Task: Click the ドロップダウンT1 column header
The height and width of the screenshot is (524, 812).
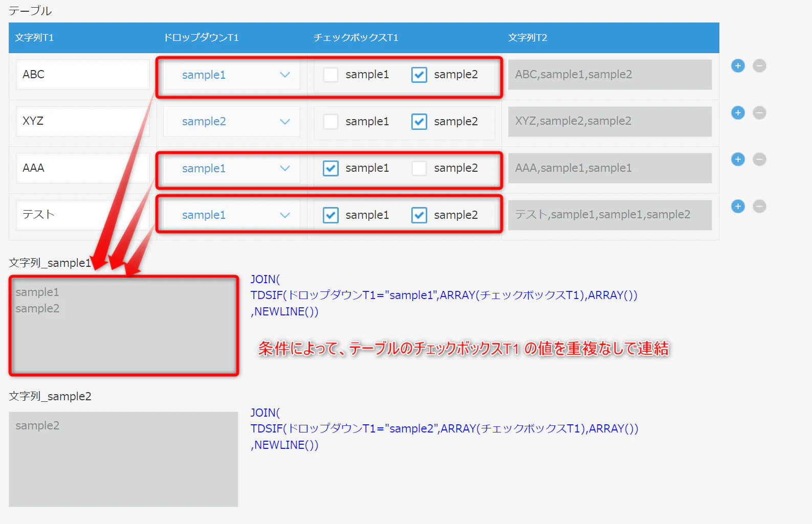Action: [x=201, y=38]
